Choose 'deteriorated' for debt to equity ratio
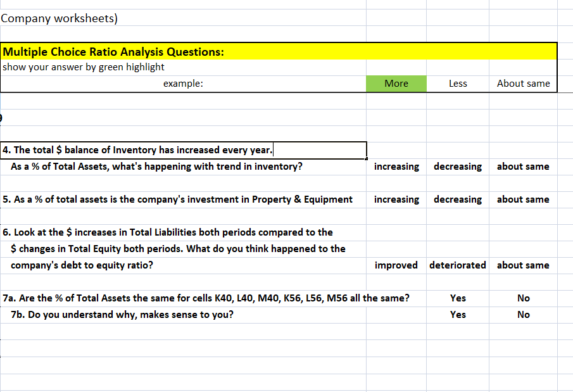This screenshot has width=573, height=392. [x=458, y=265]
